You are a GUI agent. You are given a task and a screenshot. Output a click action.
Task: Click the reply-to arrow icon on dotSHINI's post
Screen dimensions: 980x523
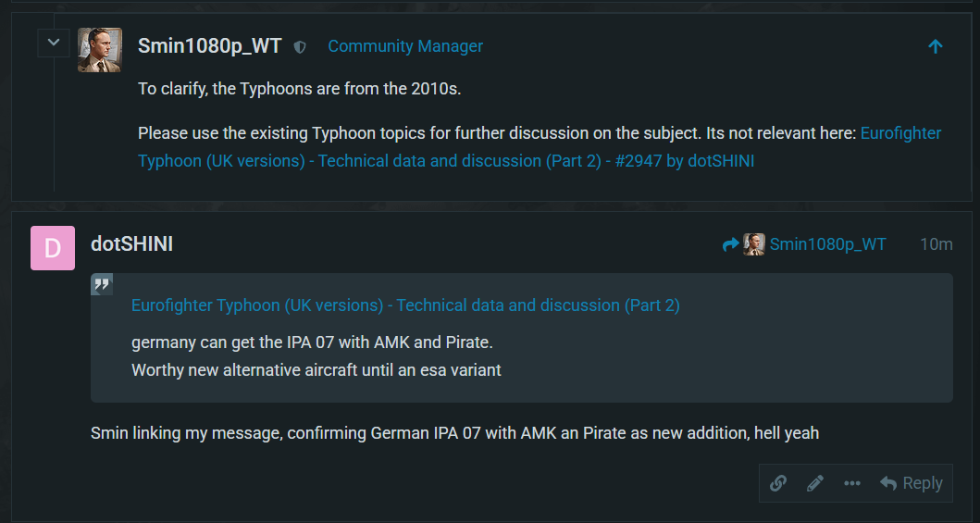(731, 244)
